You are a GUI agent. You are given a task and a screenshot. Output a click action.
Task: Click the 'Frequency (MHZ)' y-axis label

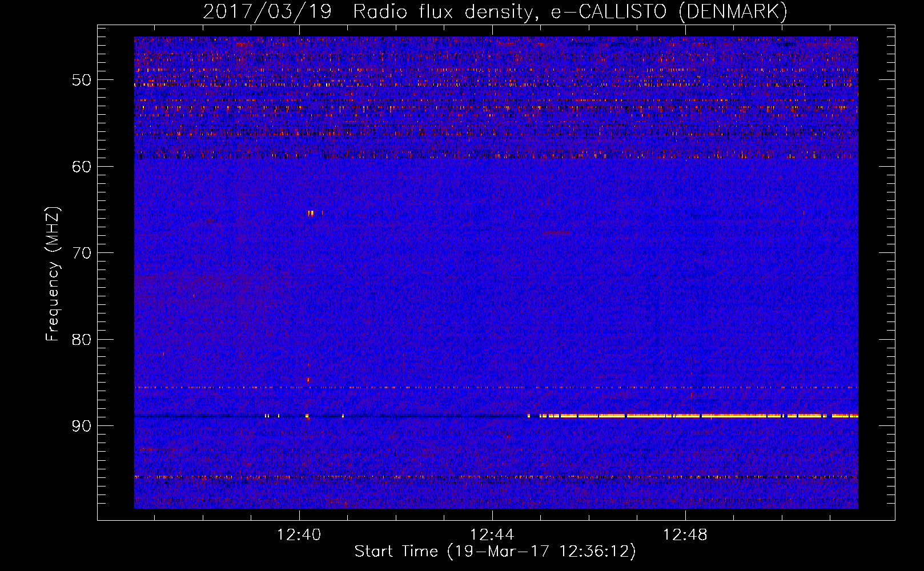pyautogui.click(x=53, y=275)
